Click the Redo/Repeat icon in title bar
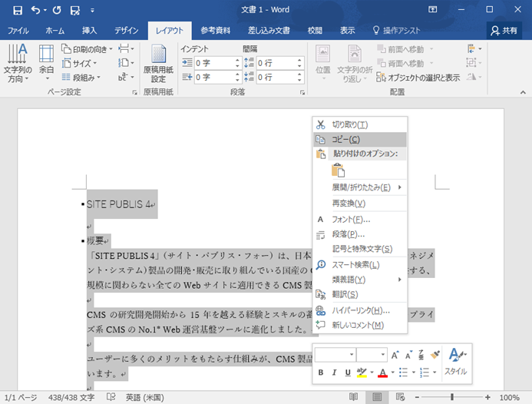The width and height of the screenshot is (532, 404). pos(57,10)
